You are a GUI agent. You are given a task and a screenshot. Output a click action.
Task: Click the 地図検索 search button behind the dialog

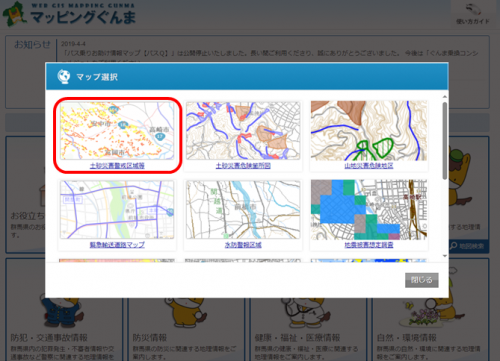click(x=468, y=246)
